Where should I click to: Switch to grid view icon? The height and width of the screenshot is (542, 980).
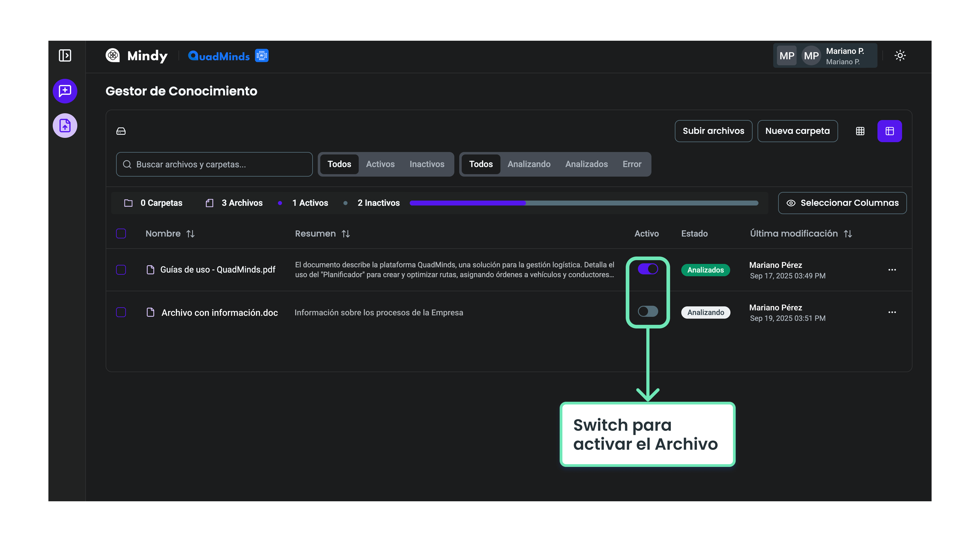[x=860, y=131]
